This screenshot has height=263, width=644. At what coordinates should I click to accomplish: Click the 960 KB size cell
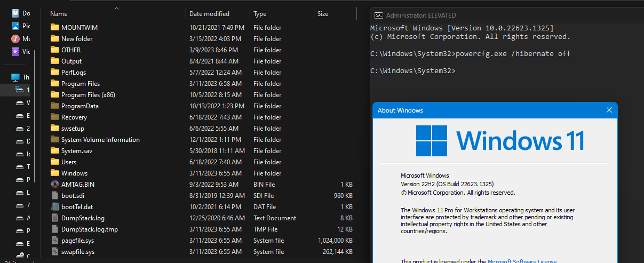point(343,195)
